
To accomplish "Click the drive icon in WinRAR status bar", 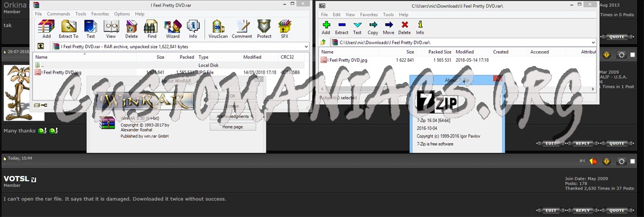I will [x=38, y=105].
